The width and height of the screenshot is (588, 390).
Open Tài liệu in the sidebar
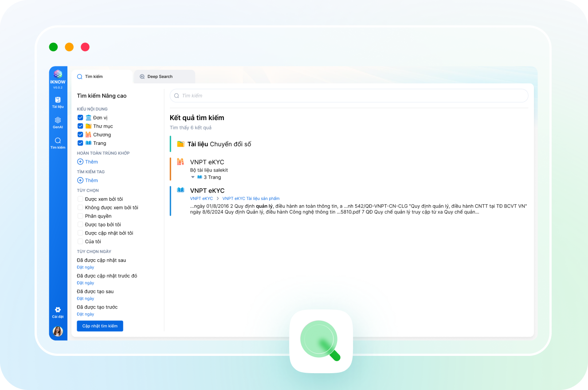tap(58, 102)
